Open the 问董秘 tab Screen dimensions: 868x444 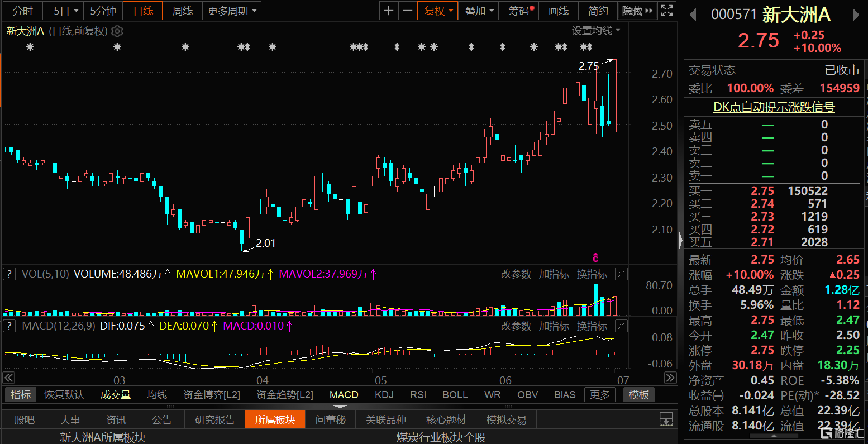click(x=331, y=419)
